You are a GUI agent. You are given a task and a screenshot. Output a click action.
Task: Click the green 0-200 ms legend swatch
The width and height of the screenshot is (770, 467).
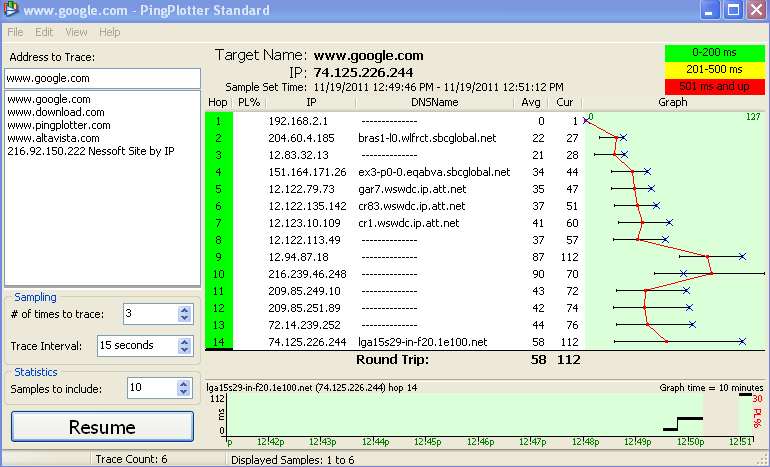pyautogui.click(x=715, y=53)
